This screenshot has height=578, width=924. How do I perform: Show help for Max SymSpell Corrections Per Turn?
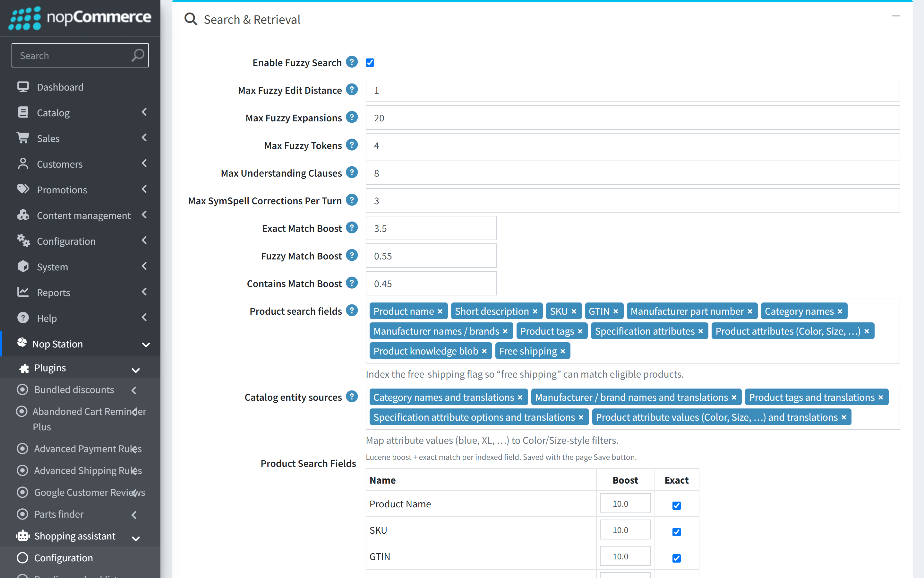pos(352,200)
